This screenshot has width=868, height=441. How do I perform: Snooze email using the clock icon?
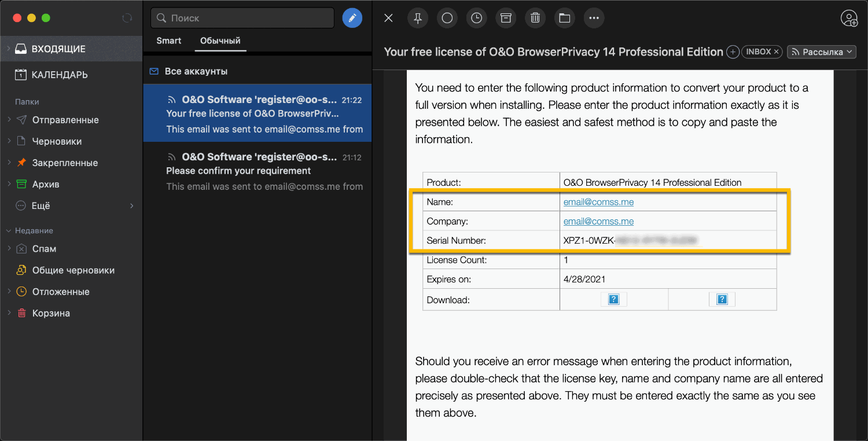pyautogui.click(x=476, y=18)
